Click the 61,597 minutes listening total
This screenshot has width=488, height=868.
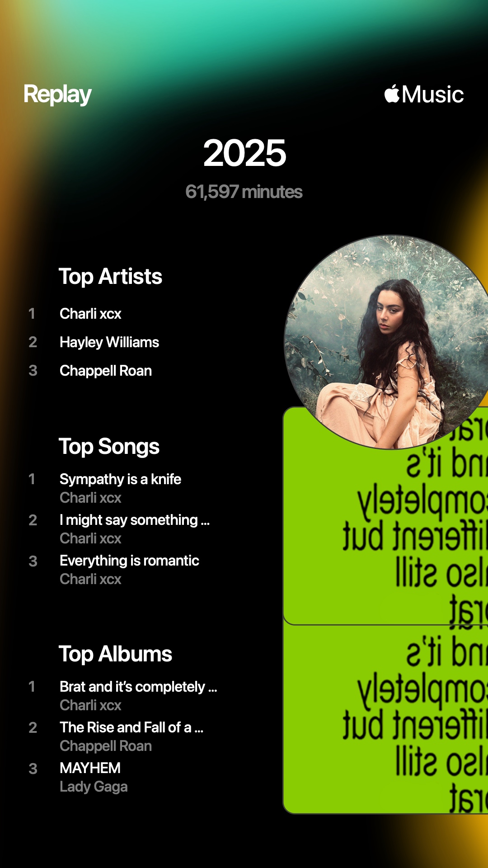click(x=244, y=192)
